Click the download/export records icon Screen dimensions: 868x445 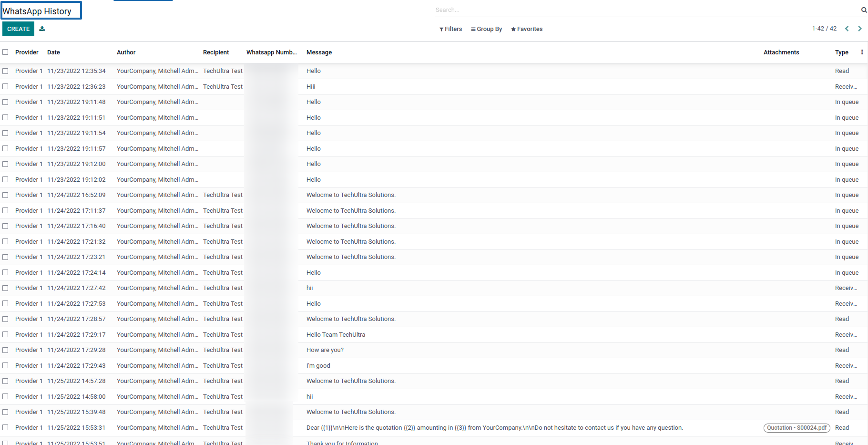click(x=42, y=29)
